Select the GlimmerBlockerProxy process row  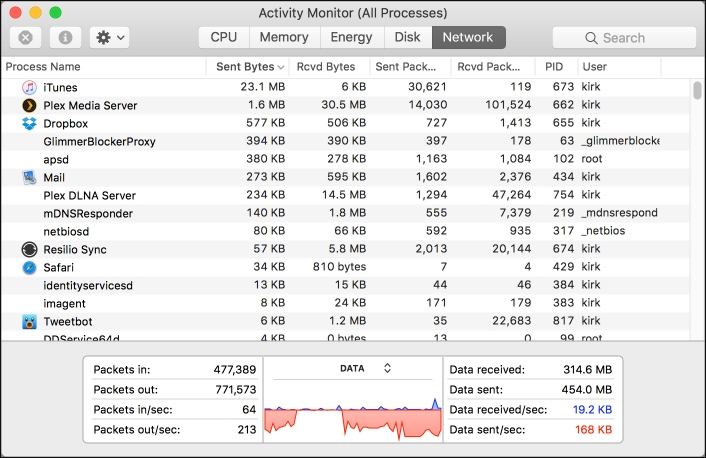(x=345, y=141)
